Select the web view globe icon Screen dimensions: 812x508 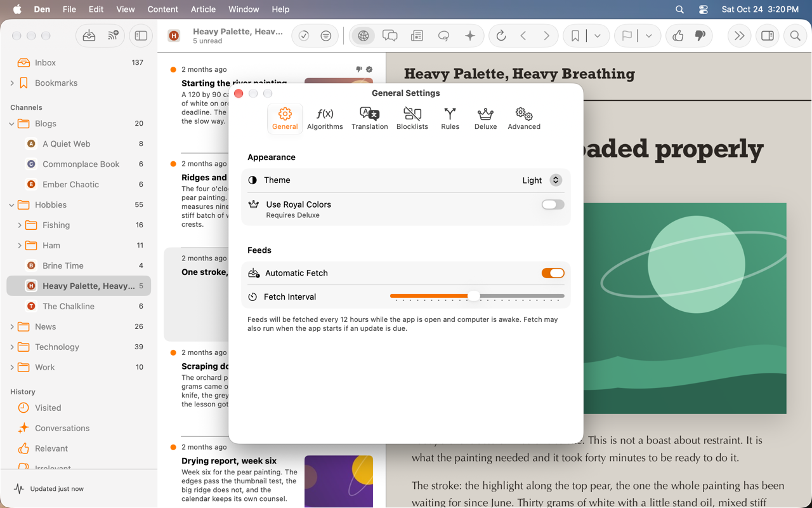click(x=363, y=36)
